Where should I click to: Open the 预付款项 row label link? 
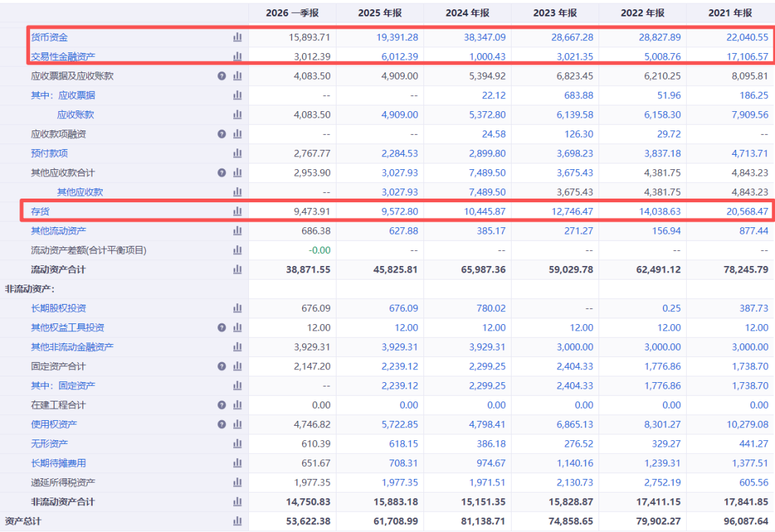50,153
